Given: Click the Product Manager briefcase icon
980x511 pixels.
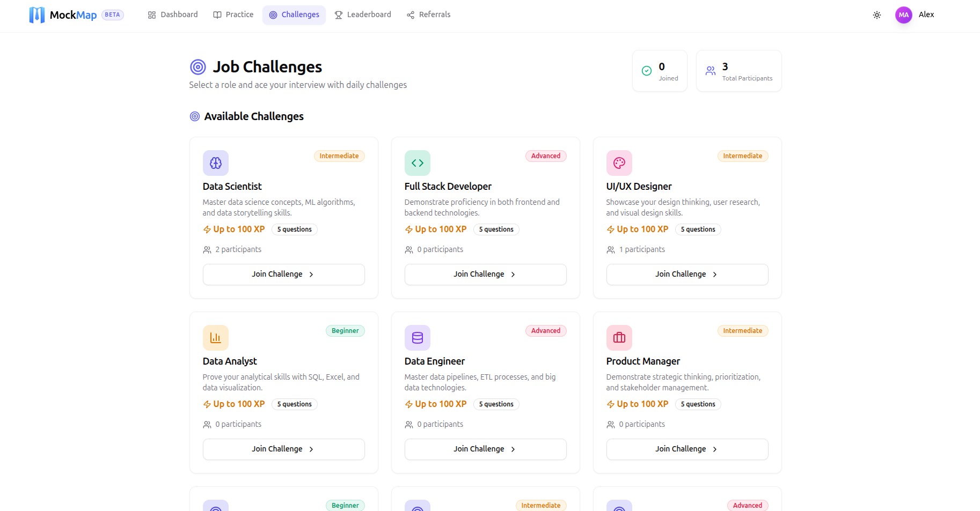Looking at the screenshot, I should (619, 338).
